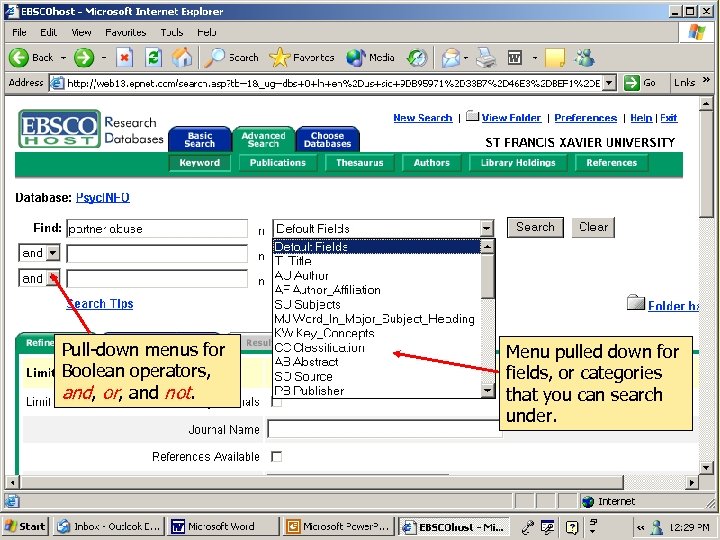This screenshot has height=540, width=720.
Task: Open the View menu
Action: tap(81, 33)
